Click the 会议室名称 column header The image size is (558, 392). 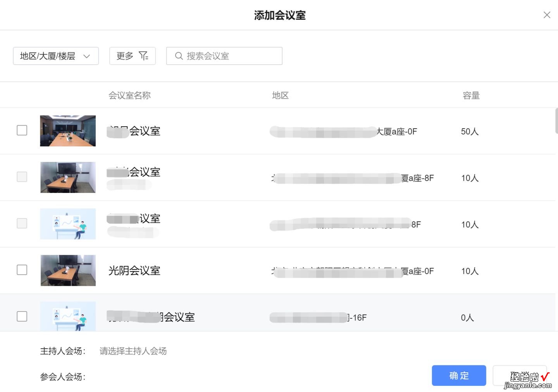(129, 95)
